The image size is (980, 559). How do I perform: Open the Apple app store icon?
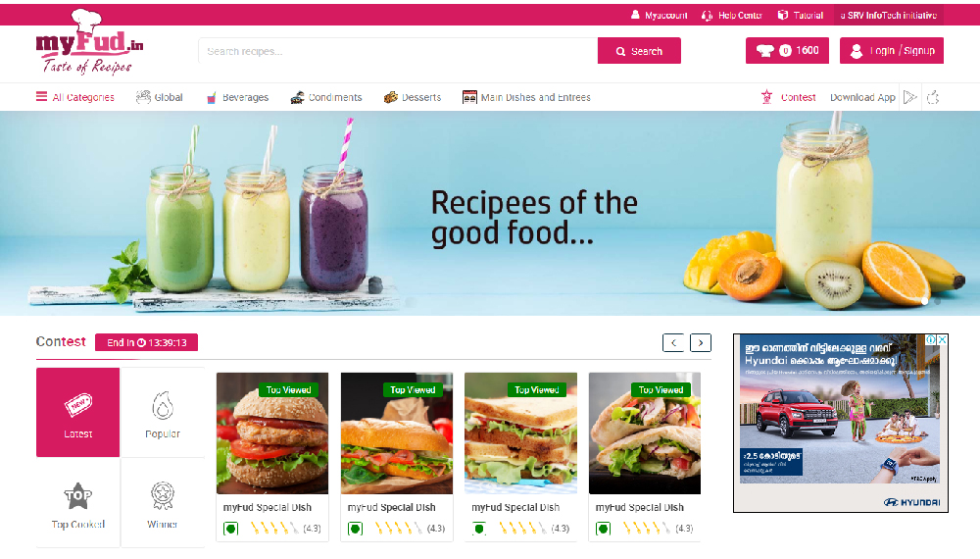click(x=933, y=97)
